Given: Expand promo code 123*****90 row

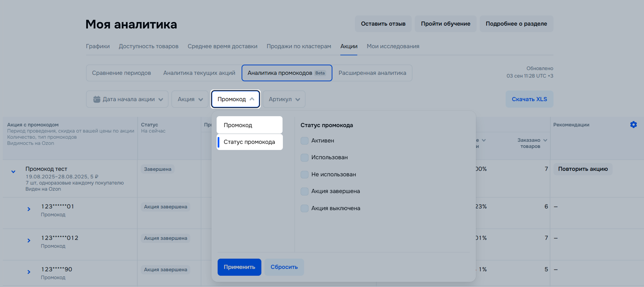Looking at the screenshot, I should point(29,272).
